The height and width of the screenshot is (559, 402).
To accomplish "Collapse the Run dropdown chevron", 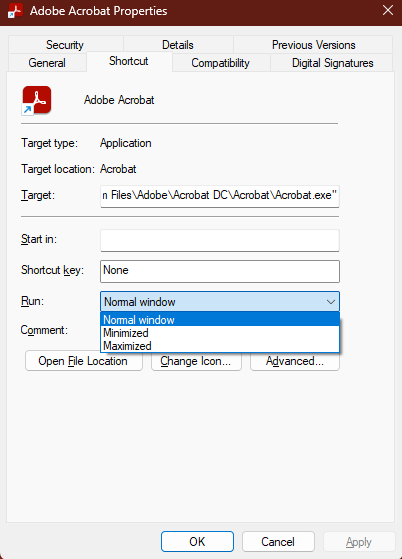I will tap(331, 302).
